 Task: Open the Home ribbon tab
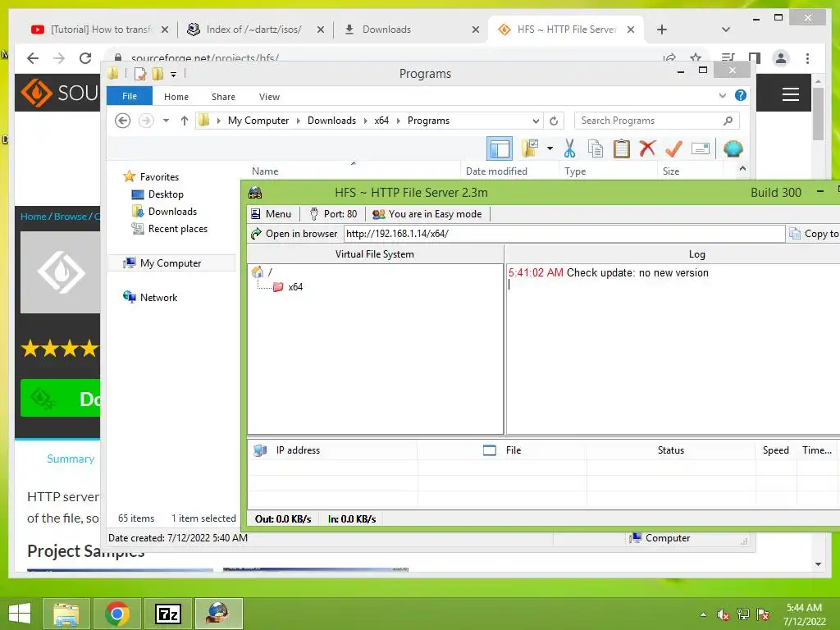176,97
